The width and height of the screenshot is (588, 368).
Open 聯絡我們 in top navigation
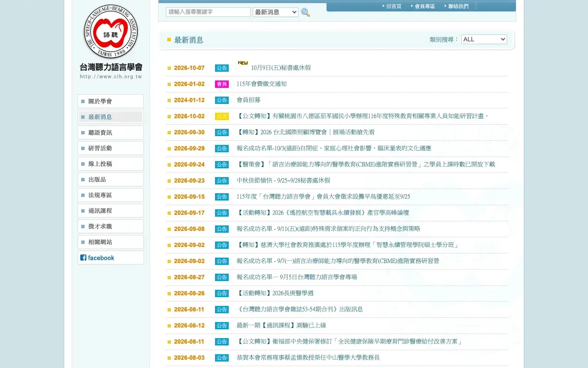458,6
